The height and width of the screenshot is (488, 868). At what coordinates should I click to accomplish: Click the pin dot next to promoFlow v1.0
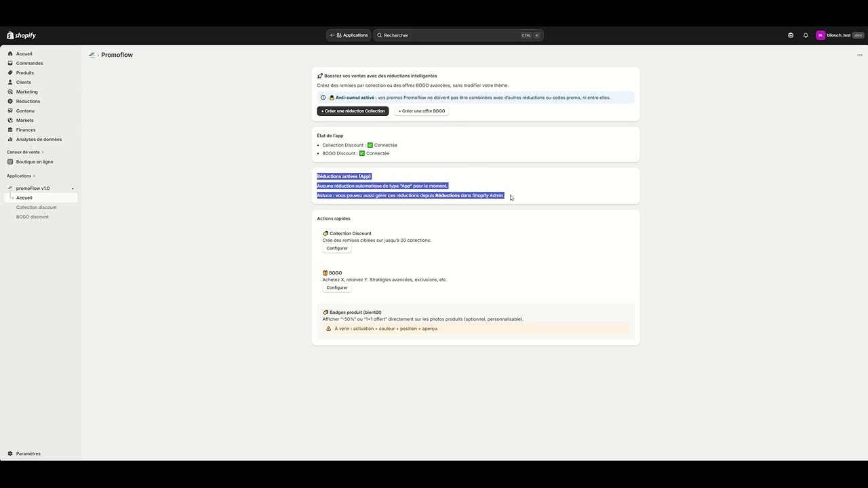73,188
